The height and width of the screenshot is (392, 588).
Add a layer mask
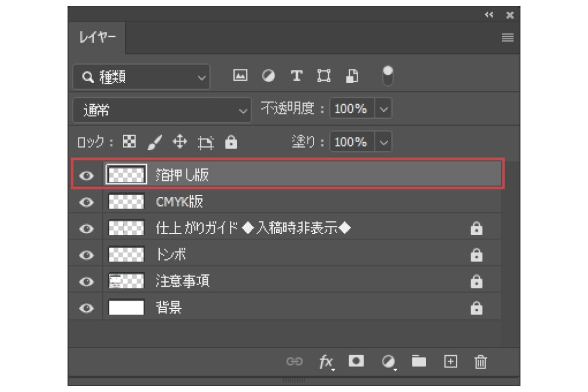356,362
